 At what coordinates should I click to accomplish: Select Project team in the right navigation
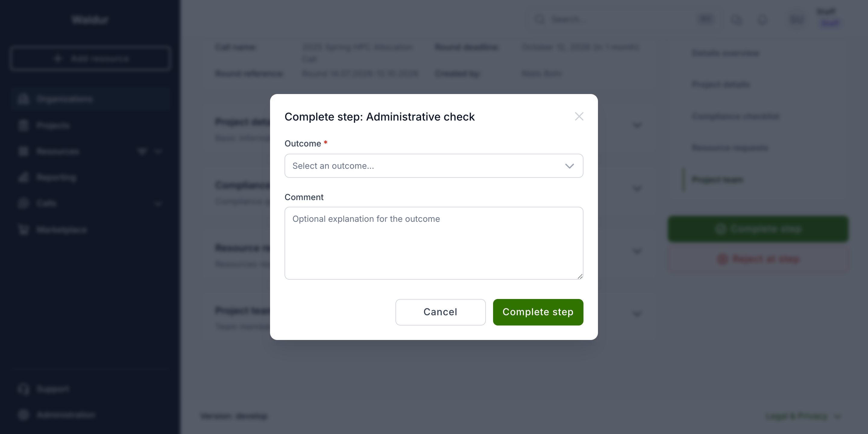pos(717,180)
